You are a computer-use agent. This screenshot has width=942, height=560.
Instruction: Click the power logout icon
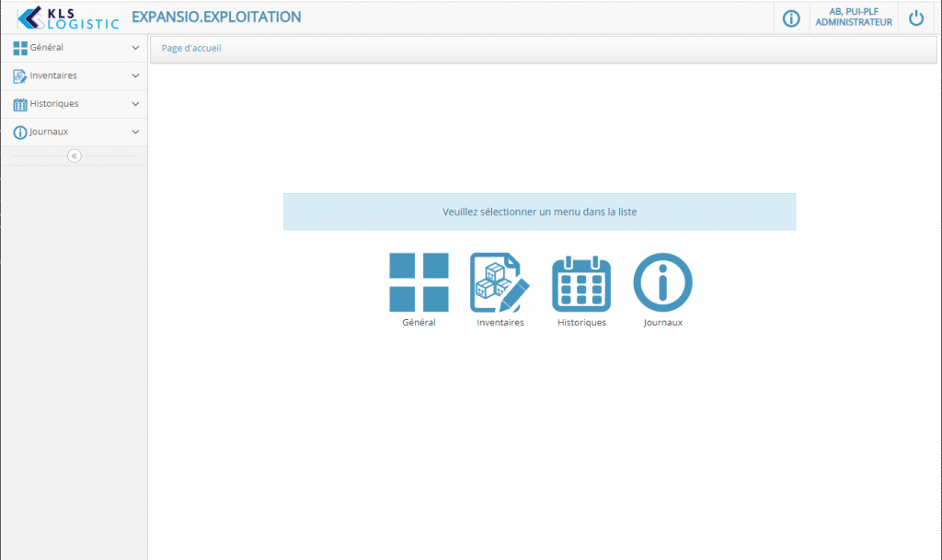coord(916,18)
